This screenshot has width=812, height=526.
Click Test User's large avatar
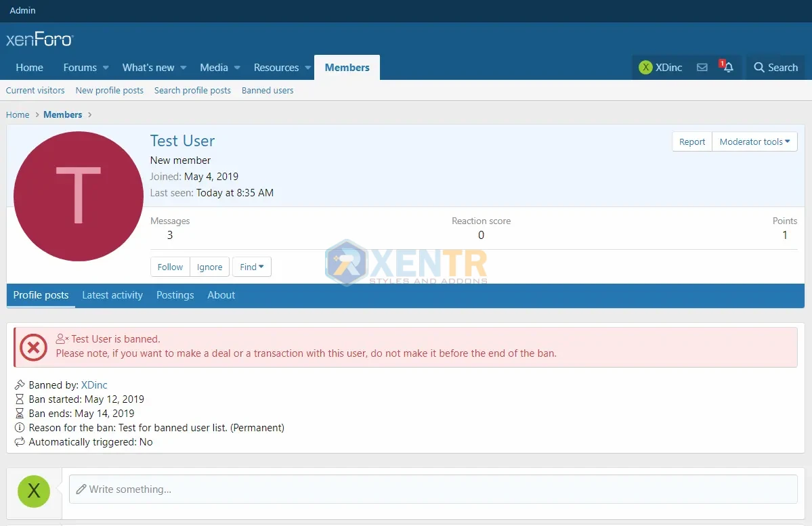(x=79, y=196)
